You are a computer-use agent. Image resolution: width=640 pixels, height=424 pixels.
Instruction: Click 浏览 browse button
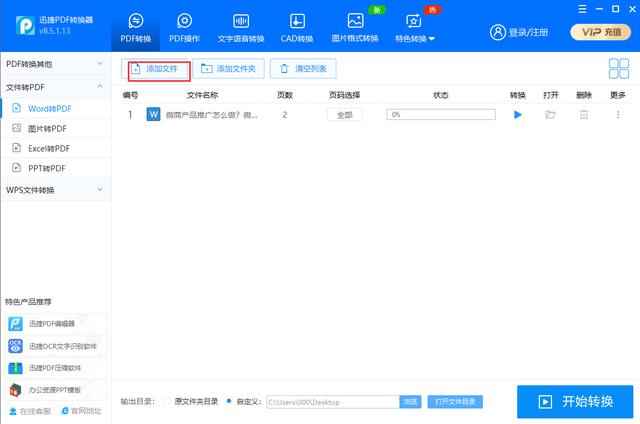[x=410, y=402]
